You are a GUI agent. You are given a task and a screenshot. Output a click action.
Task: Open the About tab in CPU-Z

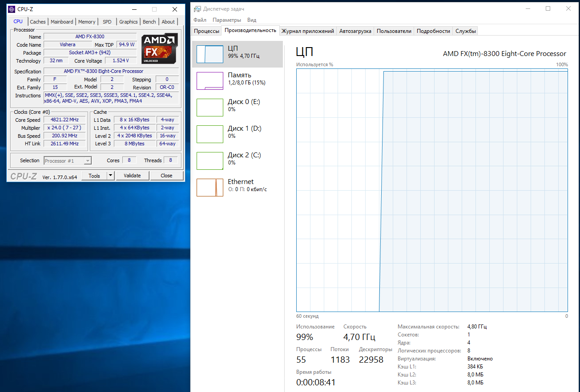(168, 22)
